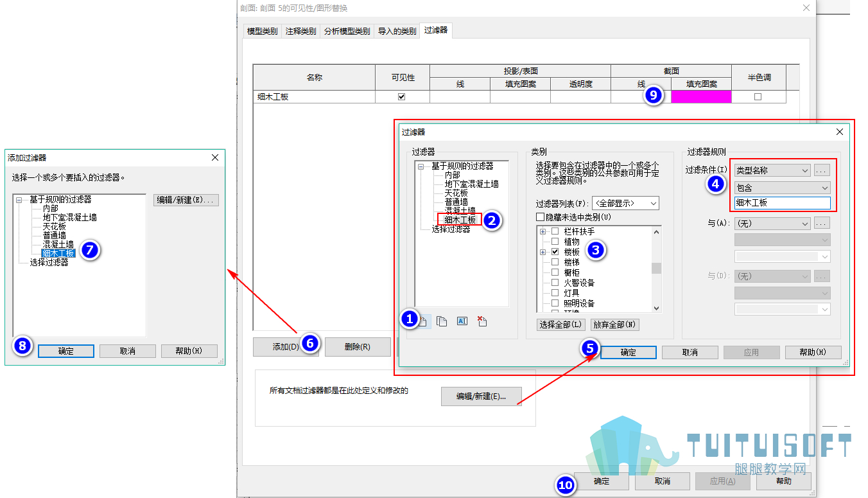Click the 放弃全部(N) button
The width and height of the screenshot is (868, 498).
(x=614, y=325)
